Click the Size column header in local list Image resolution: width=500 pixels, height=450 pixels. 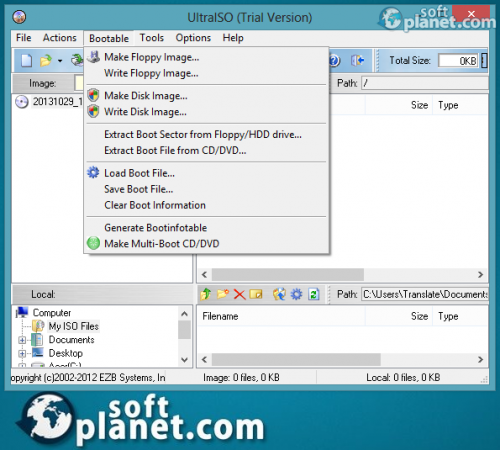(399, 316)
